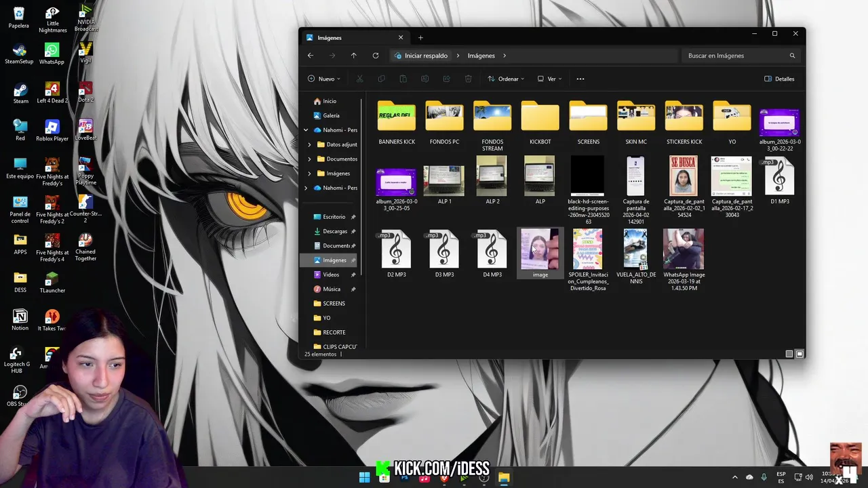
Task: Expand the collapsed Nahomi - Pers node
Action: tap(306, 188)
